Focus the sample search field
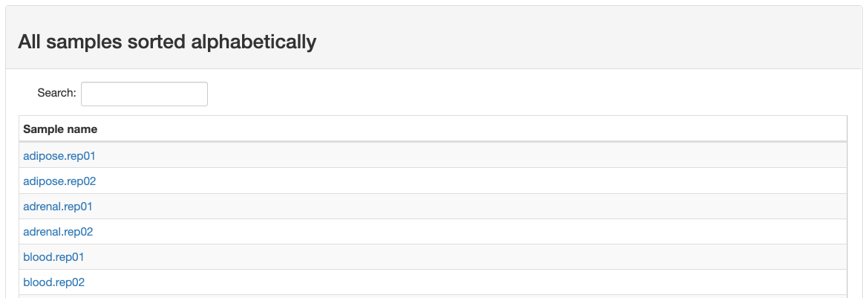The height and width of the screenshot is (298, 868). coord(144,94)
